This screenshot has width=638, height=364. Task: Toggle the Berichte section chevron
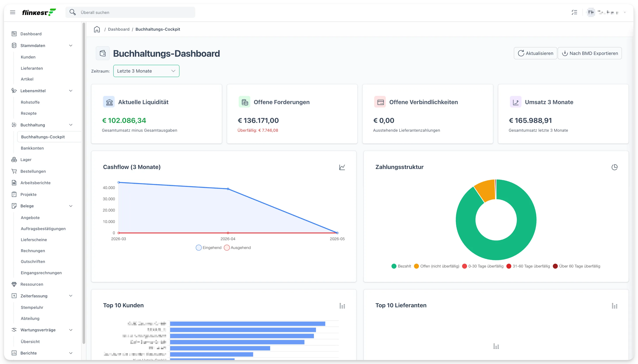click(x=71, y=353)
